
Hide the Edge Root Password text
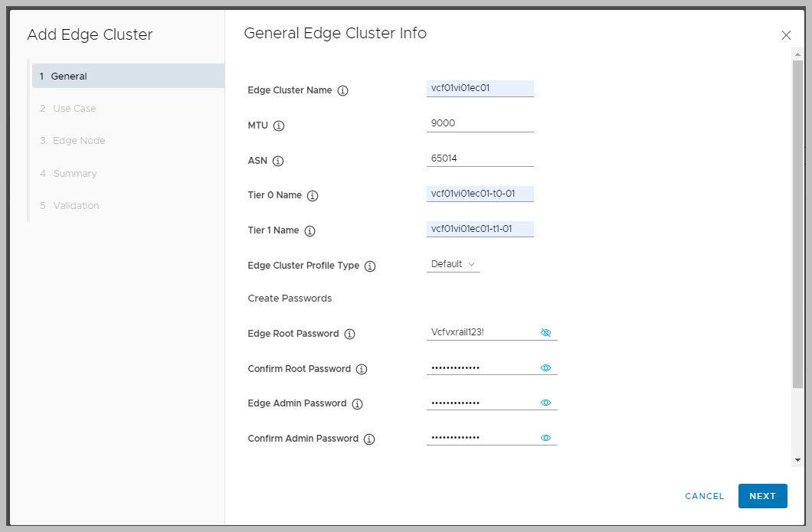pos(545,333)
